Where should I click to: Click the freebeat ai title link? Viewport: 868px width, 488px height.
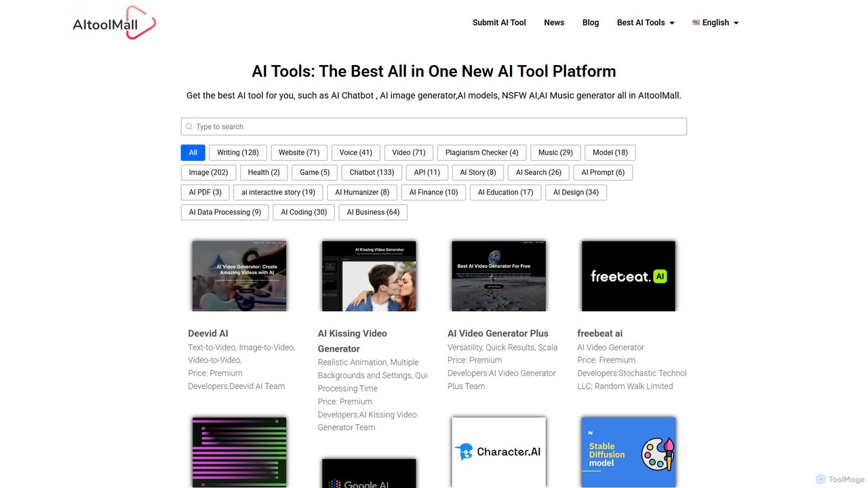(599, 333)
